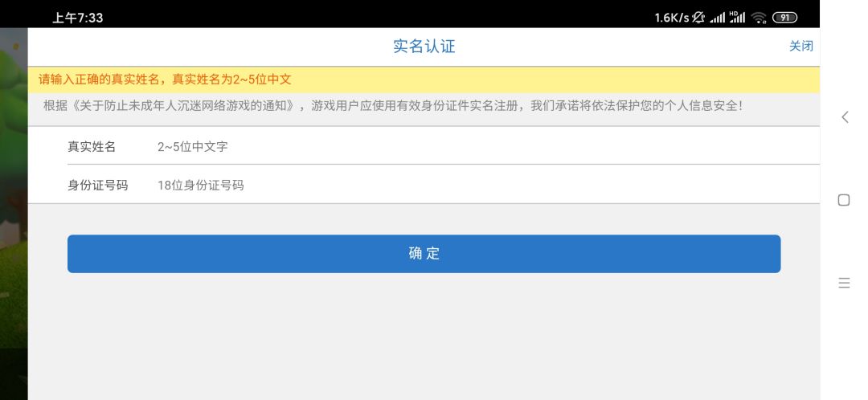This screenshot has width=868, height=400.
Task: Tap the 实名认证 page title
Action: point(424,46)
